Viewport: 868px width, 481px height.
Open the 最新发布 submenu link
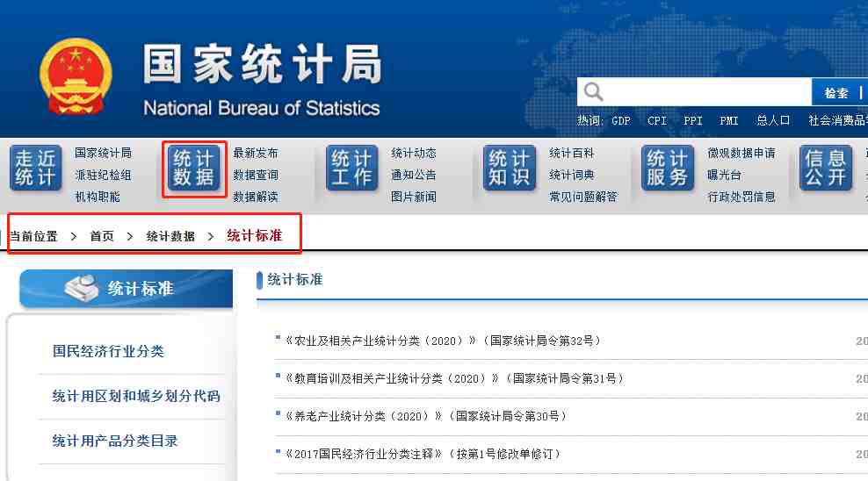256,153
